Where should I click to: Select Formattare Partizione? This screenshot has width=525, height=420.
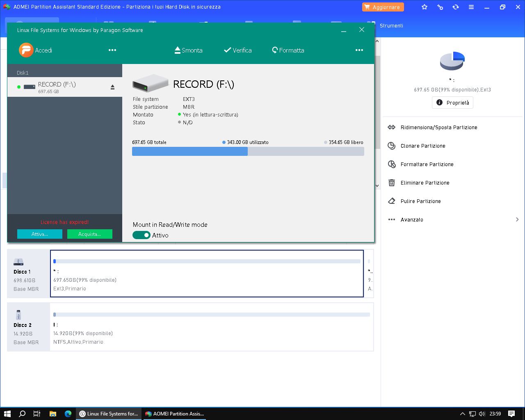pos(427,164)
